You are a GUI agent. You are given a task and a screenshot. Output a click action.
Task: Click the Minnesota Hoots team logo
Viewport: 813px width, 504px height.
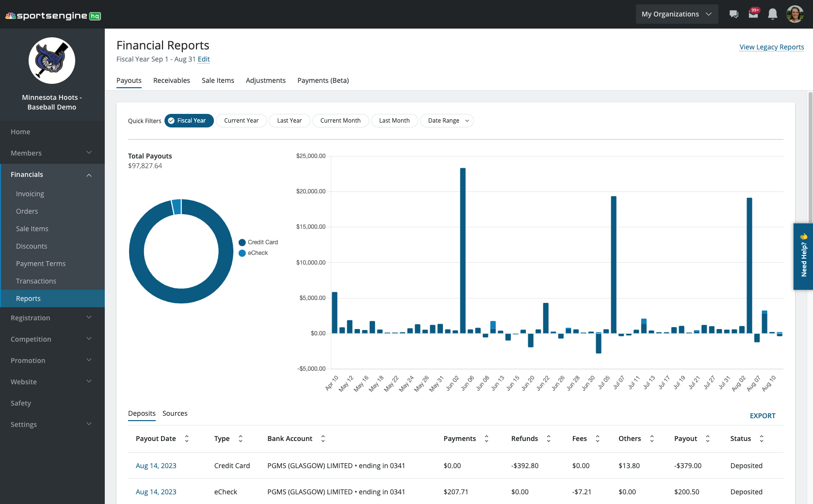tap(52, 60)
